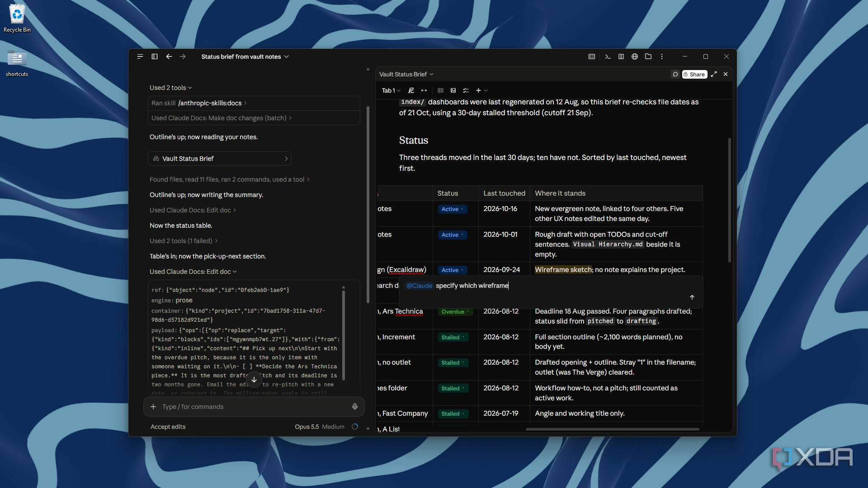The height and width of the screenshot is (488, 868).
Task: Go forward with the right arrow
Action: point(183,56)
